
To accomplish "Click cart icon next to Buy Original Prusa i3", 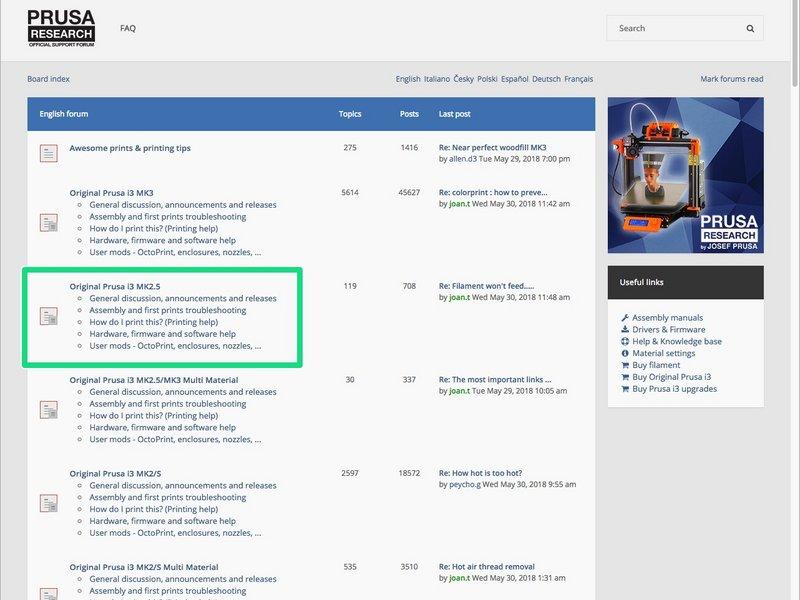I will click(625, 377).
